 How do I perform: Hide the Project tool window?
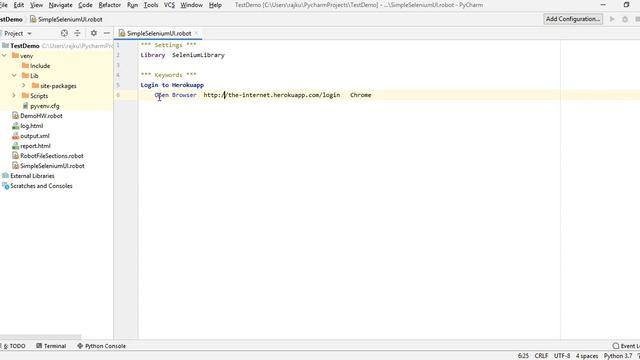(x=107, y=33)
